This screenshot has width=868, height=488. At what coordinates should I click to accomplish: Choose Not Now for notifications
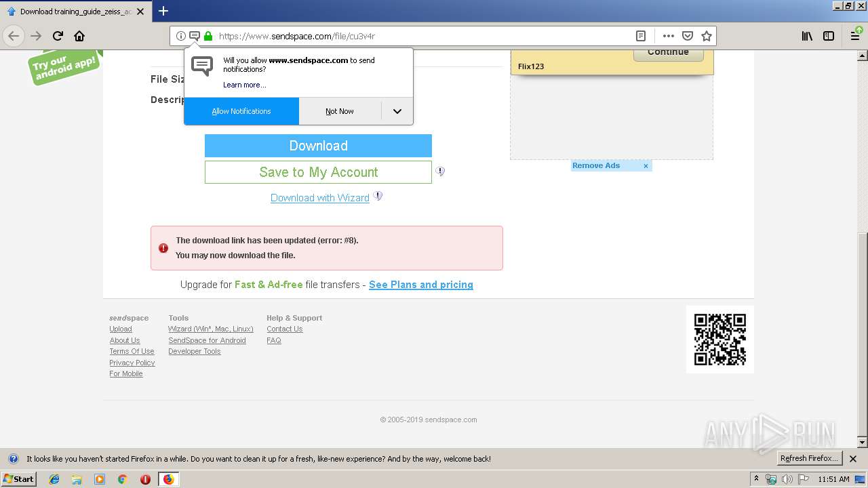[340, 111]
